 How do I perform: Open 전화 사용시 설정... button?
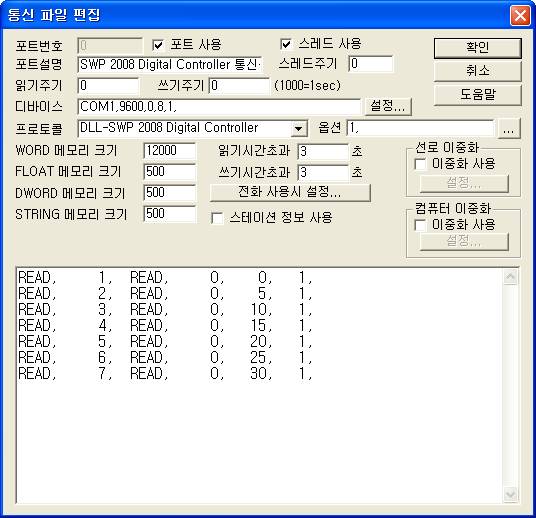(x=290, y=193)
